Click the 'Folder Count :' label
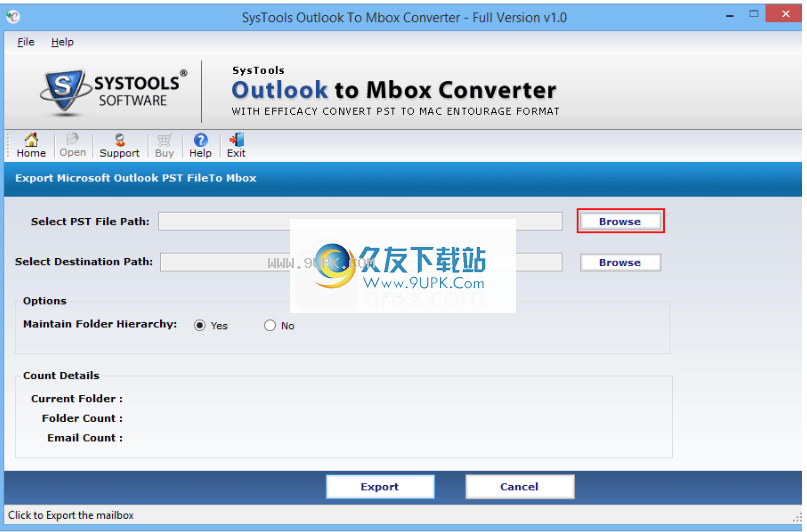 [82, 418]
